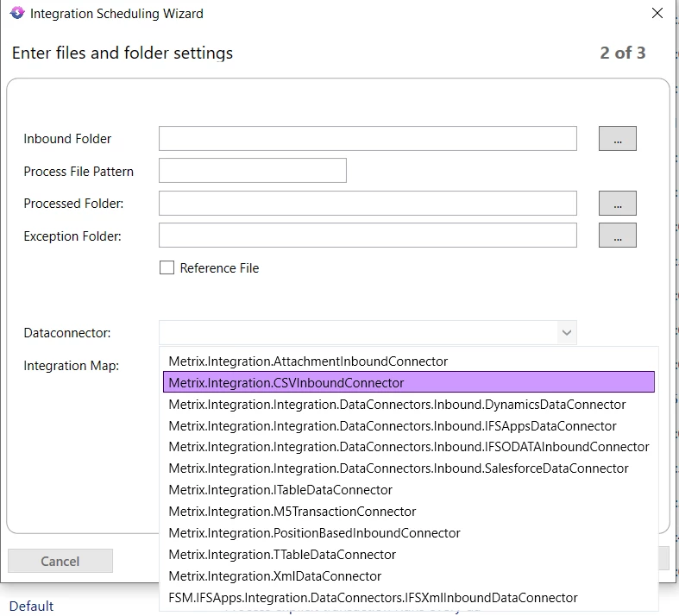Browse for the Exception Folder
The height and width of the screenshot is (616, 679).
click(617, 236)
